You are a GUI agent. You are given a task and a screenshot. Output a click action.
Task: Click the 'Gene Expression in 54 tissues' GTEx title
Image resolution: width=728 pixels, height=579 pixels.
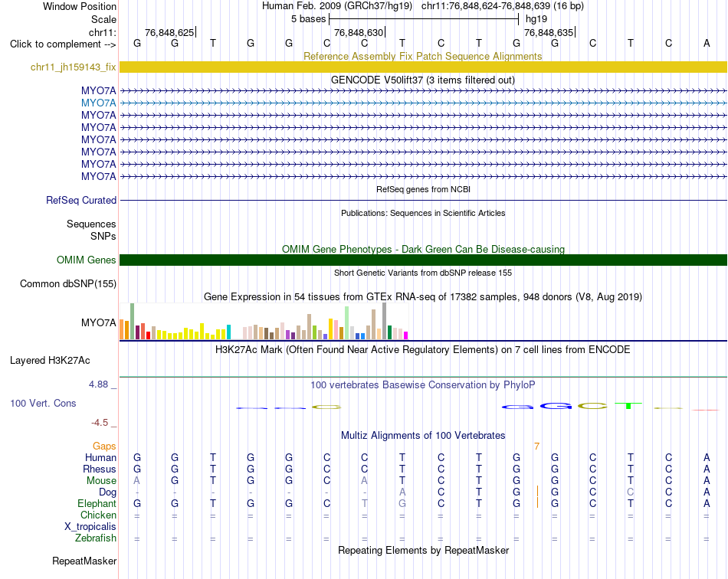click(422, 296)
